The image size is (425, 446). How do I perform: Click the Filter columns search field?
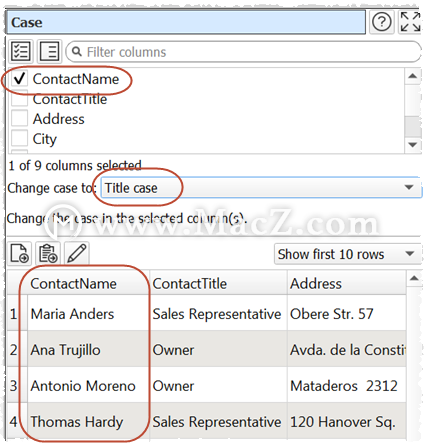pos(244,52)
